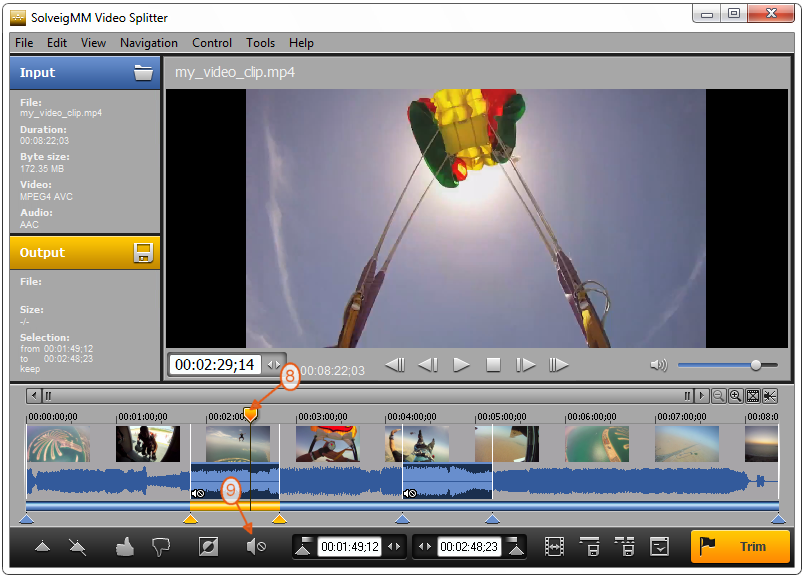The image size is (805, 578).
Task: Click the Add Marker icon
Action: tap(42, 547)
